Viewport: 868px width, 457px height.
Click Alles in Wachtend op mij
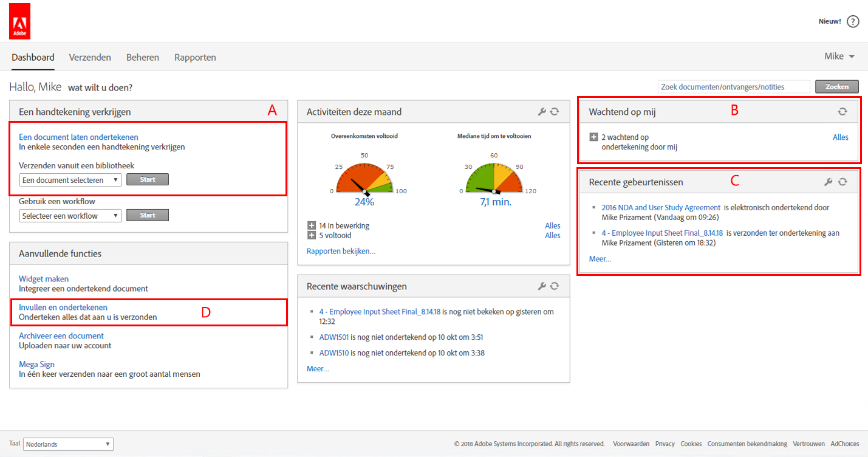click(841, 137)
